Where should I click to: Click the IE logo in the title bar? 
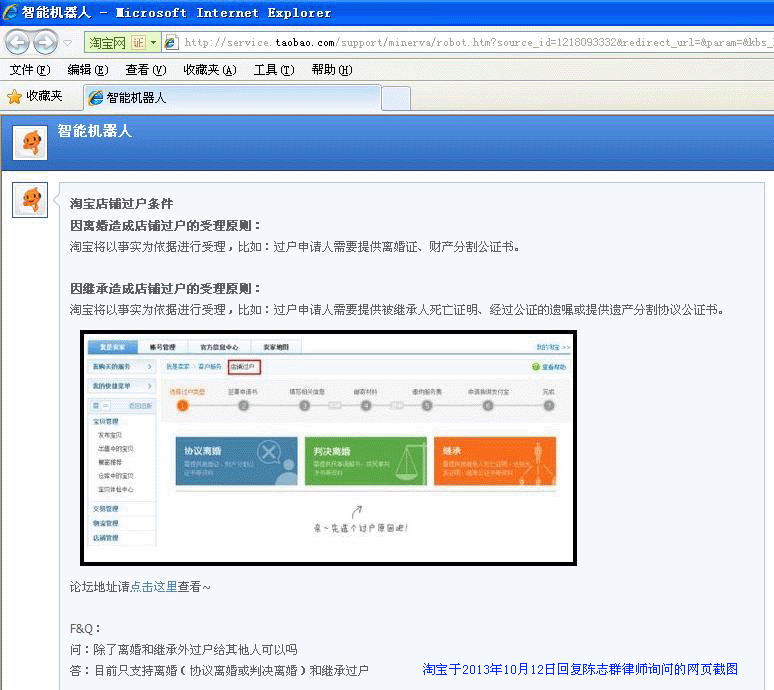(x=10, y=12)
